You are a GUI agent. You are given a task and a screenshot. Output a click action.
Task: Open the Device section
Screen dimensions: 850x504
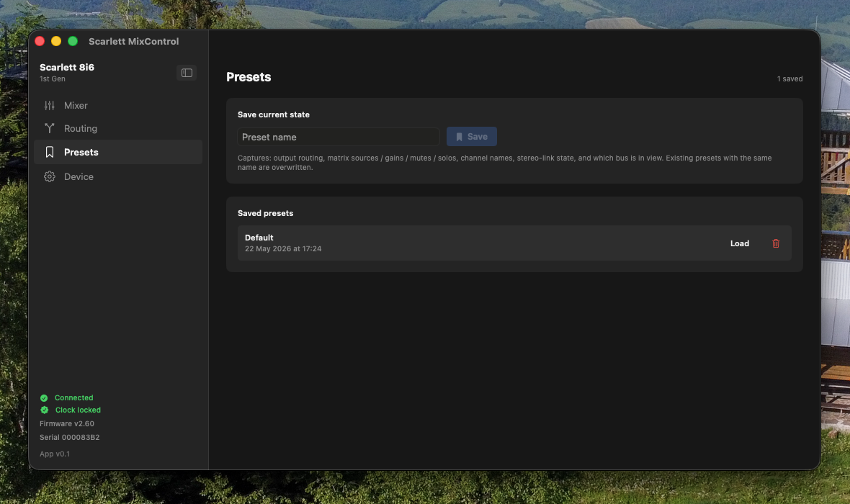tap(118, 176)
